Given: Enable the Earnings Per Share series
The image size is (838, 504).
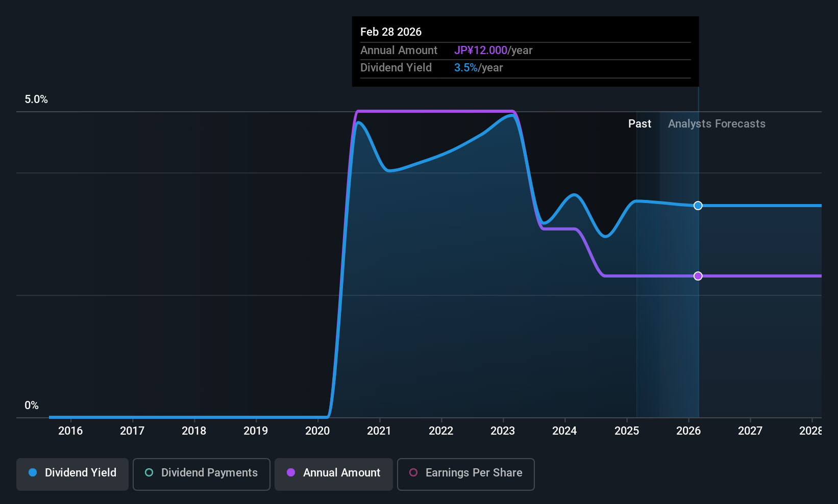Looking at the screenshot, I should pyautogui.click(x=465, y=474).
